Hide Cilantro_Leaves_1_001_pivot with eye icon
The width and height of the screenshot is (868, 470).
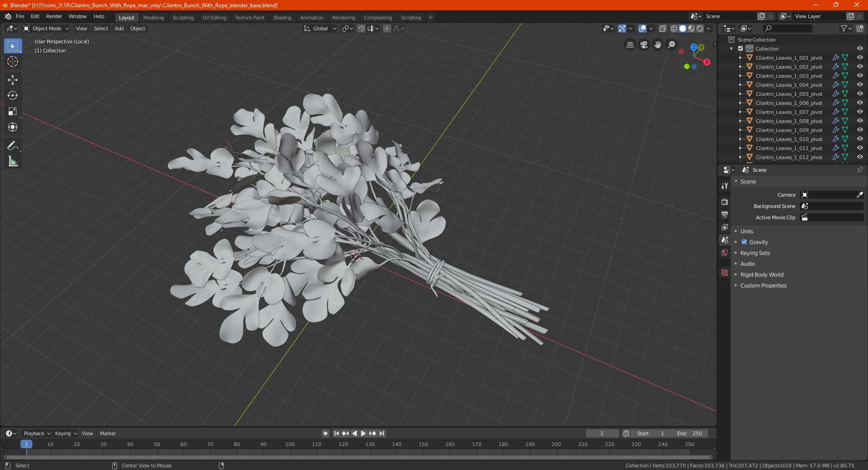pyautogui.click(x=860, y=58)
